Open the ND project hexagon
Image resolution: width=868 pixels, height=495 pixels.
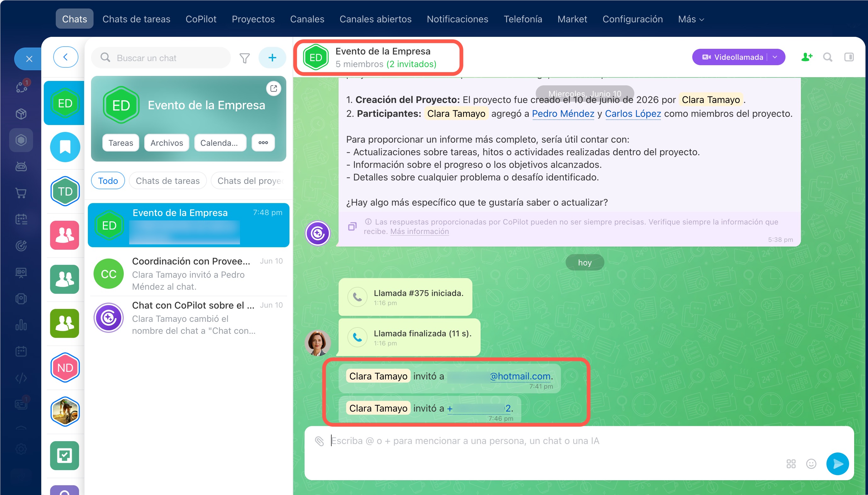[x=65, y=367]
